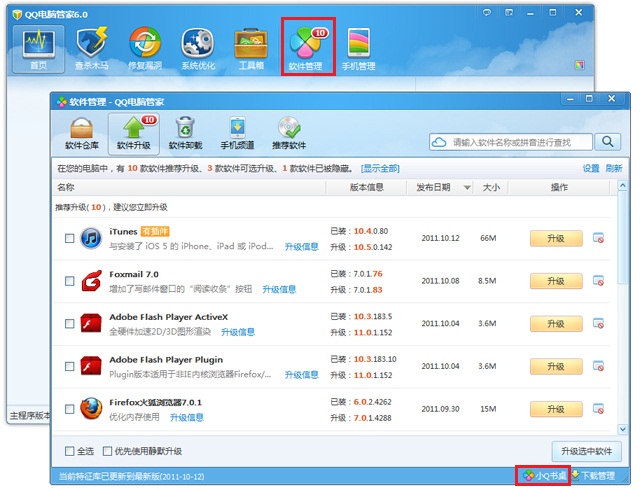Switch to 软件仓库 tab
The image size is (640, 490).
pos(81,133)
